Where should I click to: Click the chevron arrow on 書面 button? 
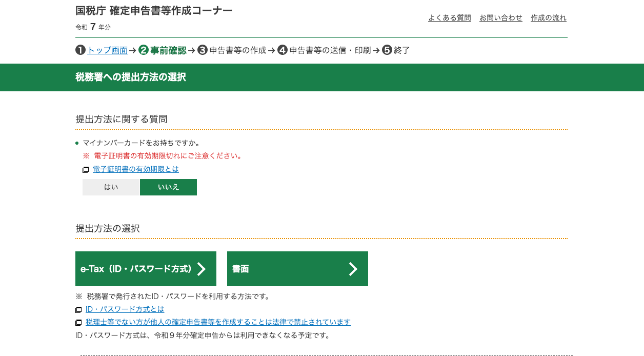[353, 269]
